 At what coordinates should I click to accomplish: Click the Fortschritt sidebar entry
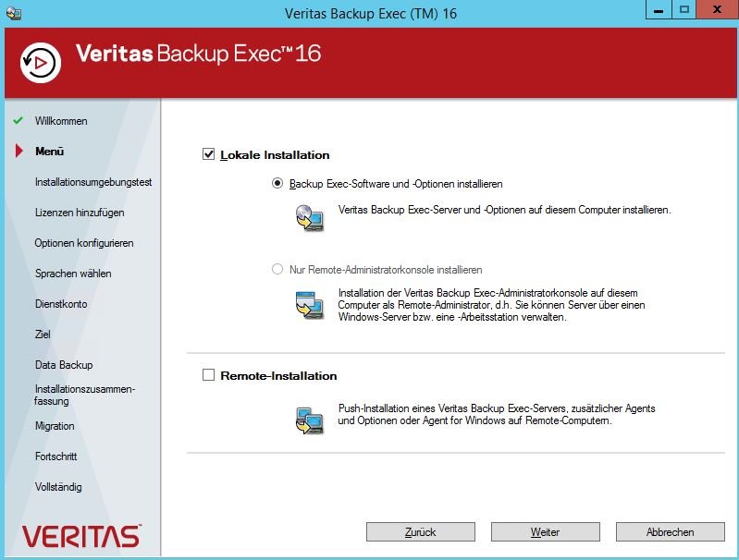tap(56, 457)
